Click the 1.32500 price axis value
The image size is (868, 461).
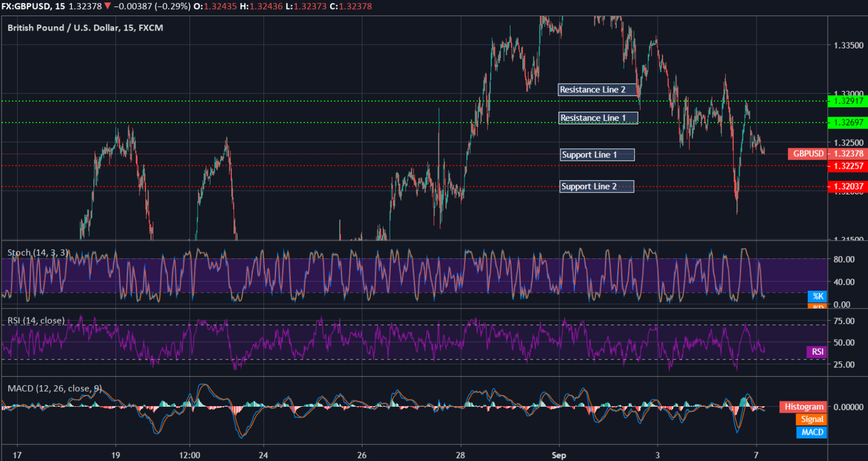[x=849, y=143]
